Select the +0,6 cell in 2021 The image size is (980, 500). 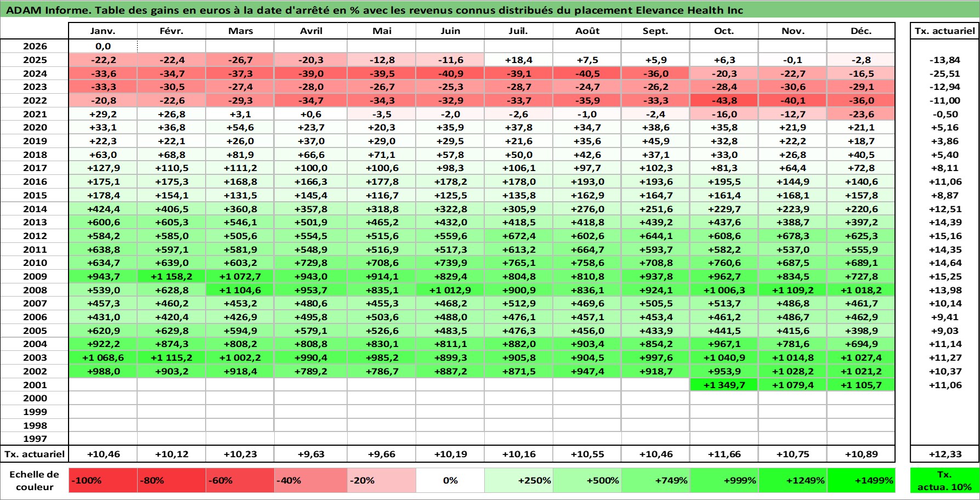pos(311,114)
